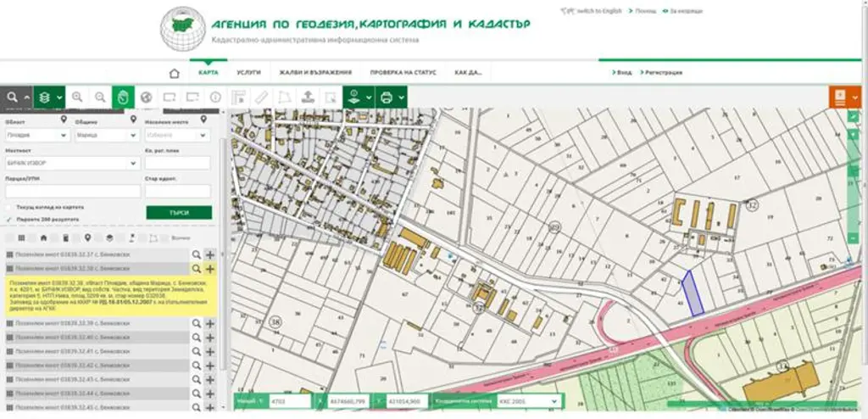The height and width of the screenshot is (419, 868).
Task: Select the zoom out magnifier tool
Action: (x=100, y=97)
